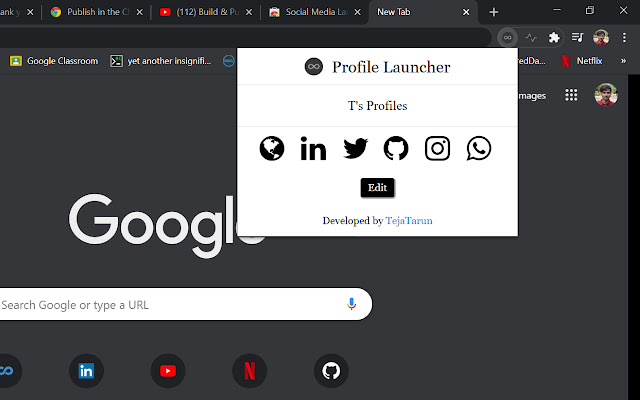The height and width of the screenshot is (400, 640).
Task: Click the Chrome profile avatar in toolbar
Action: [x=601, y=38]
